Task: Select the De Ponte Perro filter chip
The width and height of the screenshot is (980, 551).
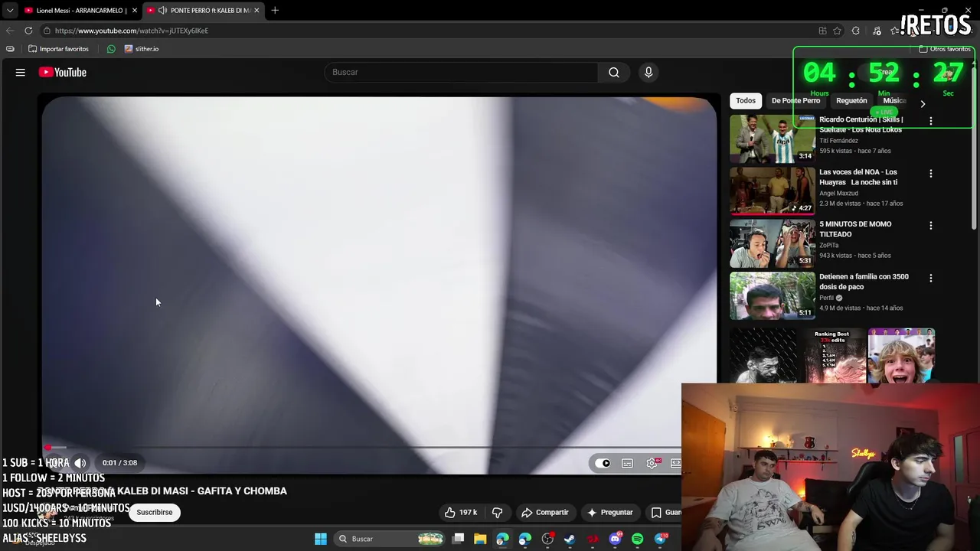Action: coord(795,100)
